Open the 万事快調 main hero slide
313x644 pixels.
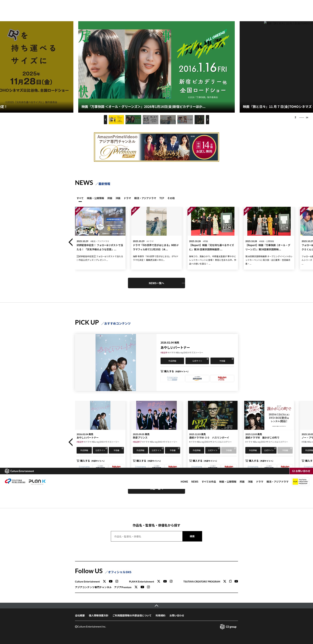point(156,67)
